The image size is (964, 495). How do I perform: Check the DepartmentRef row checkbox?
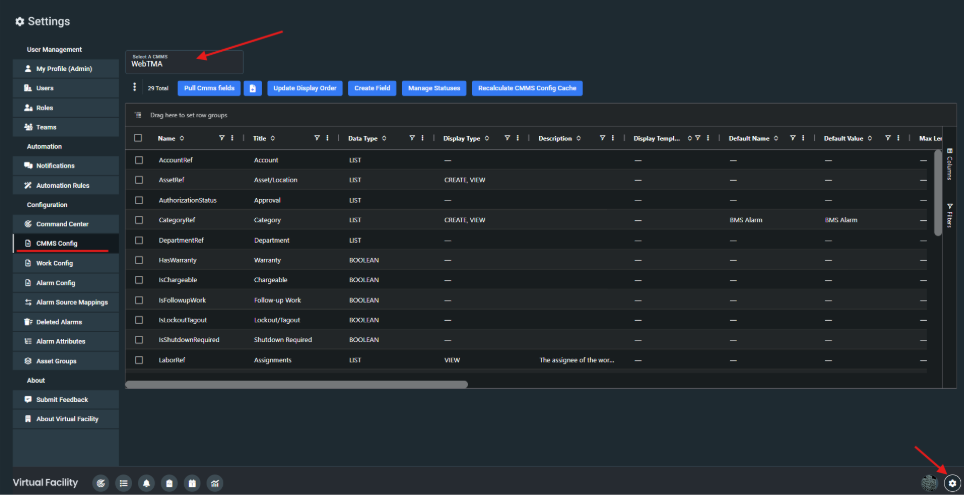[x=139, y=240]
